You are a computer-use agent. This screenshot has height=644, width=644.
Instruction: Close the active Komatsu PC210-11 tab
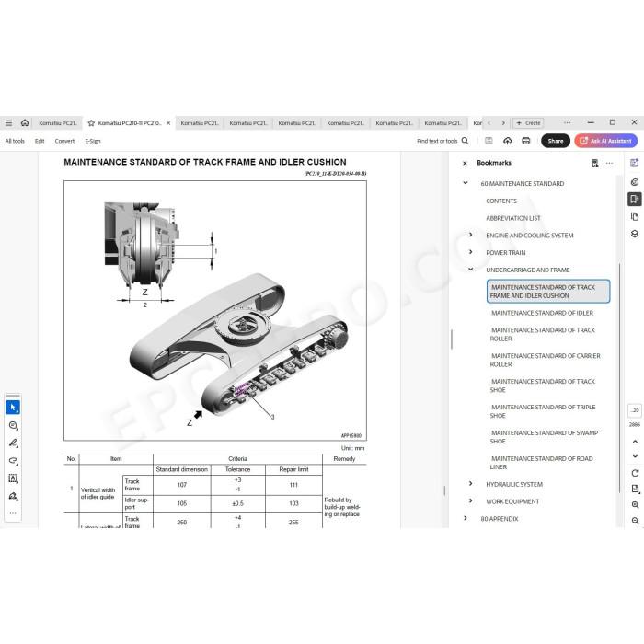point(168,123)
